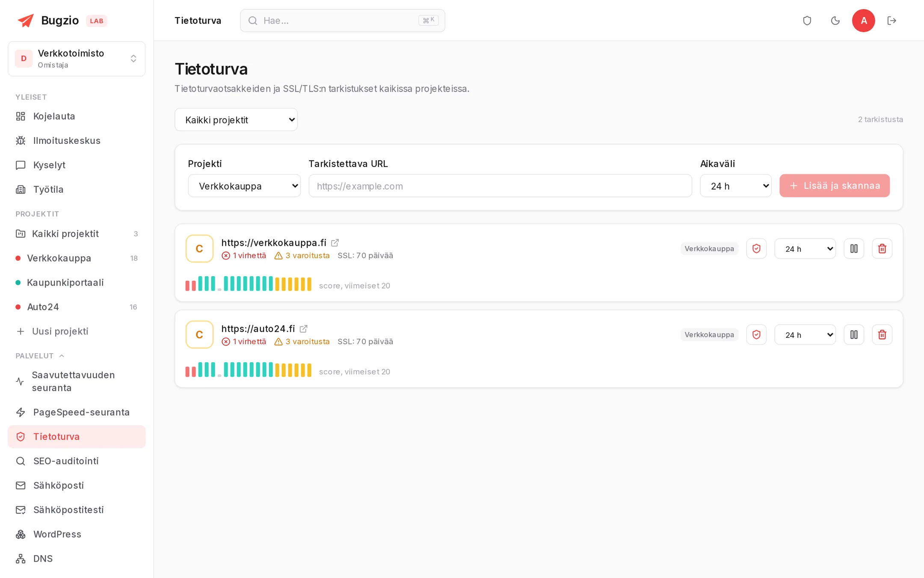This screenshot has height=578, width=924.
Task: Open DNS service in sidebar
Action: tap(77, 559)
